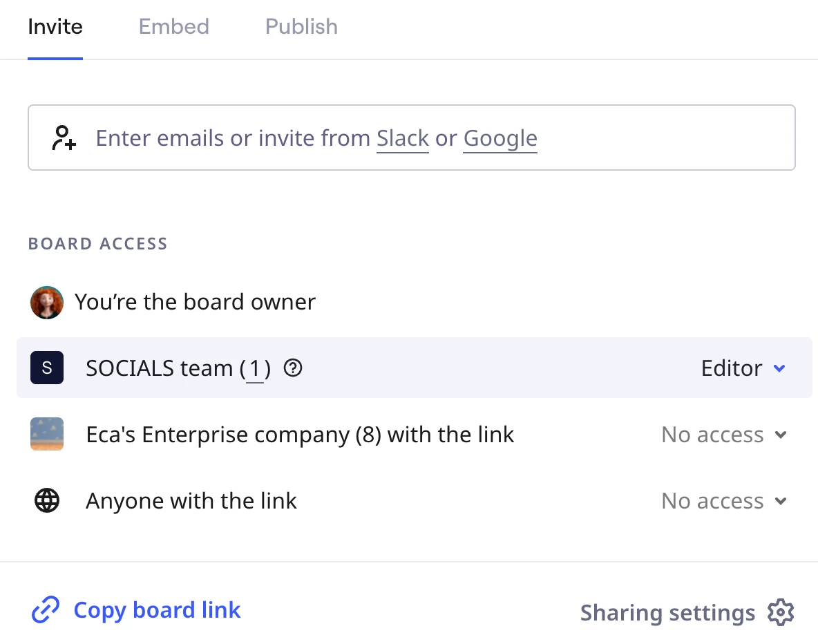Expand SOCIALS team Editor role dropdown
Image resolution: width=818 pixels, height=644 pixels.
click(743, 368)
